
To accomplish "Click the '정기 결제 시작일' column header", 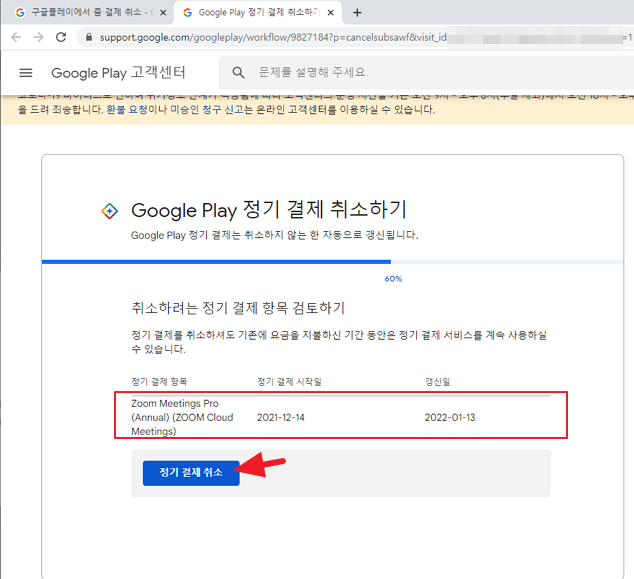I will point(289,382).
